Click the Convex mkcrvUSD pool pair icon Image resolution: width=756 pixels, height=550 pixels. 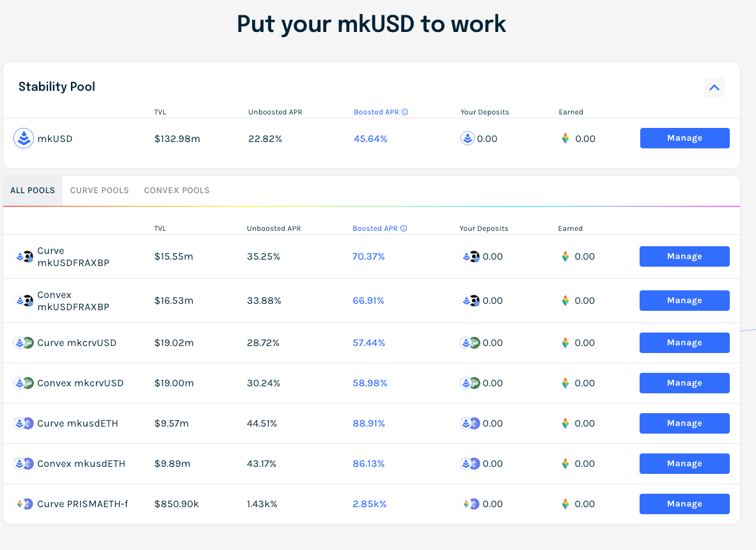24,383
